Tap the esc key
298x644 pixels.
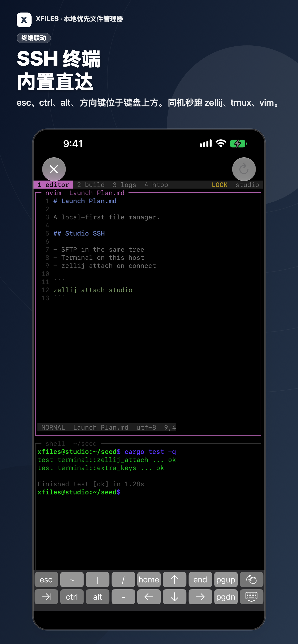click(x=46, y=580)
